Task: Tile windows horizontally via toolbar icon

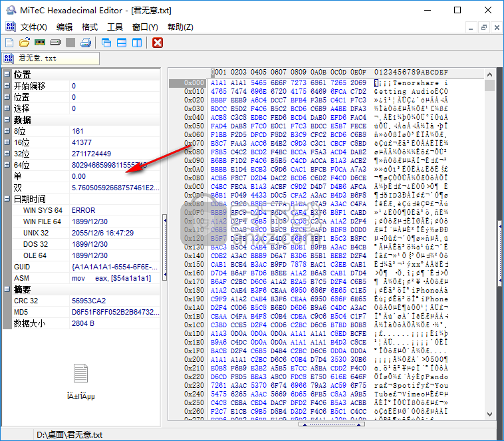Action: pos(122,43)
